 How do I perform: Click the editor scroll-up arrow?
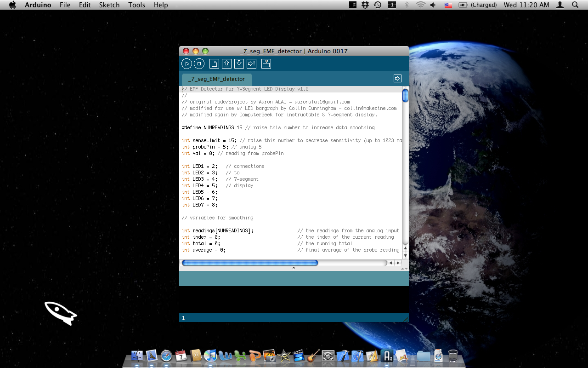[405, 248]
